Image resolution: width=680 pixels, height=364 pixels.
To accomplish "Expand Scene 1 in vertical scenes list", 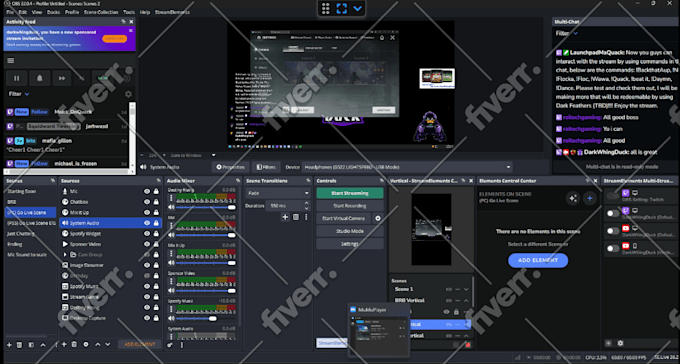I will point(466,289).
